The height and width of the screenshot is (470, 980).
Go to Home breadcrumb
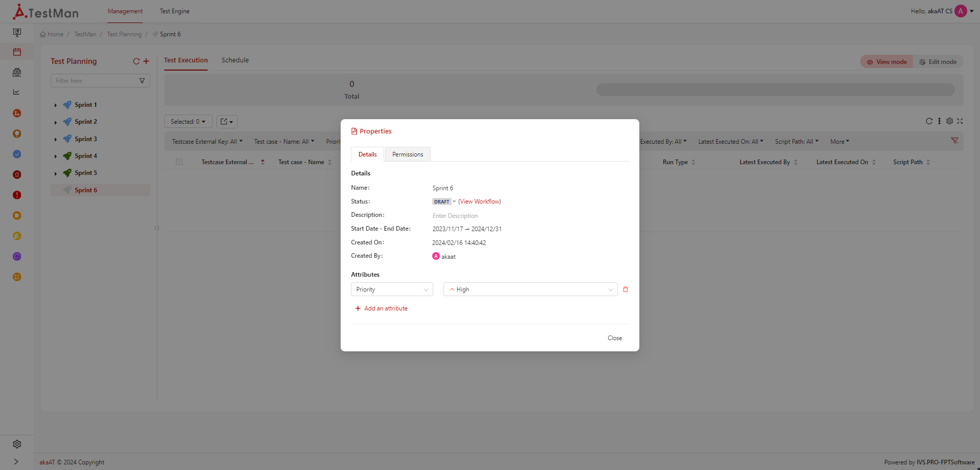(52, 34)
